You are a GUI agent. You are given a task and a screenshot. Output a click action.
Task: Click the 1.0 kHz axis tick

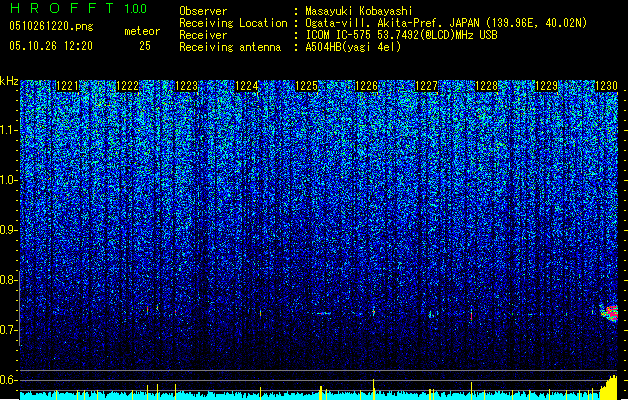(9, 180)
